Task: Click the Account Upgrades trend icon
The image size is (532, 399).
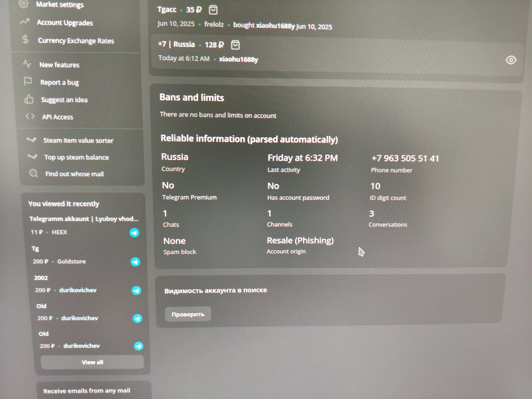Action: [x=25, y=22]
